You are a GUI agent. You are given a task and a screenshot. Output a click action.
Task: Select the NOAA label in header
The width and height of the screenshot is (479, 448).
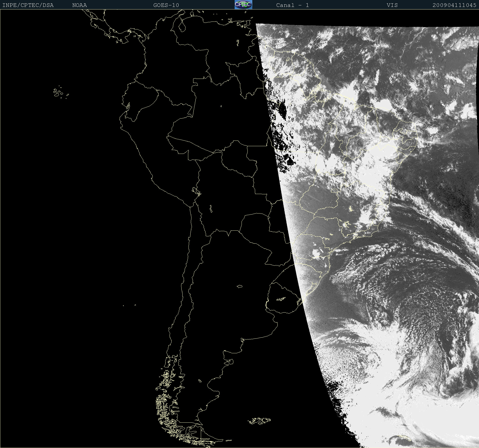pos(80,5)
